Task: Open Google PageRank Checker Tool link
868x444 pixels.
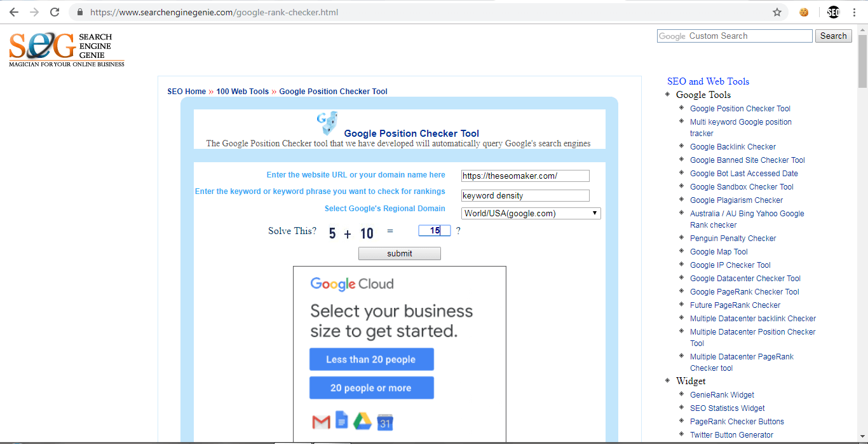Action: click(x=745, y=292)
